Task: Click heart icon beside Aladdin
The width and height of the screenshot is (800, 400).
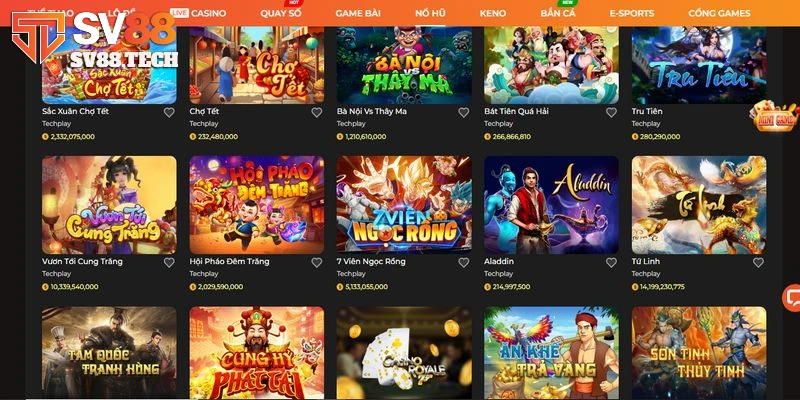Action: click(x=611, y=262)
